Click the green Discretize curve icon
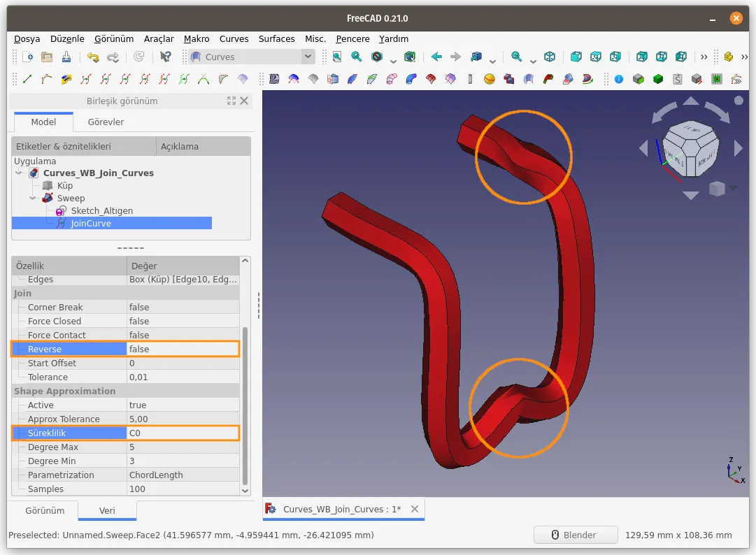The height and width of the screenshot is (555, 756). tap(184, 79)
